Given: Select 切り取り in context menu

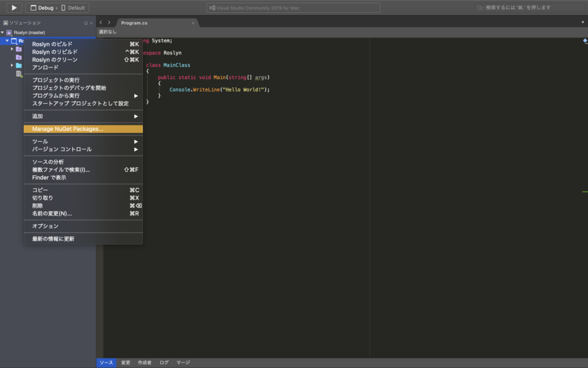Looking at the screenshot, I should (x=83, y=198).
